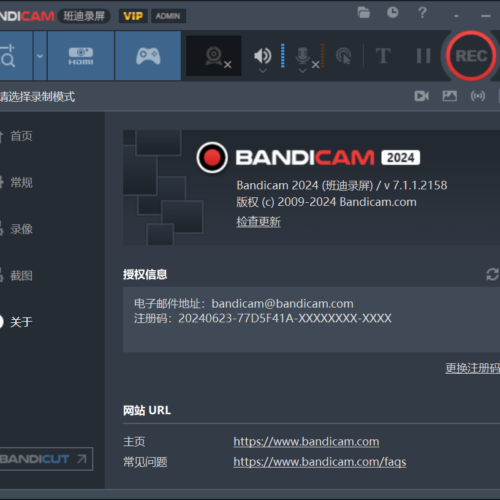Image resolution: width=500 pixels, height=500 pixels.
Task: Open https://www.bandicam.com homepage link
Action: pyautogui.click(x=306, y=442)
